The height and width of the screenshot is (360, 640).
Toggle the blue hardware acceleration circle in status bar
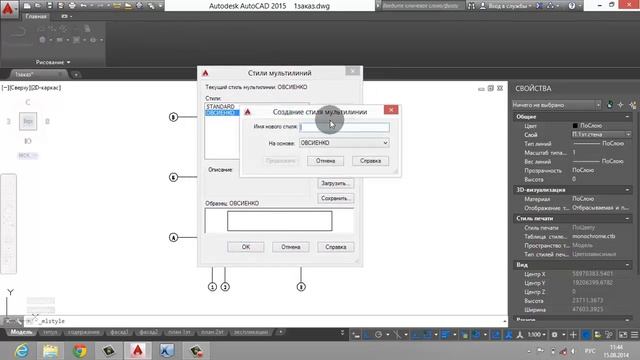(586, 335)
